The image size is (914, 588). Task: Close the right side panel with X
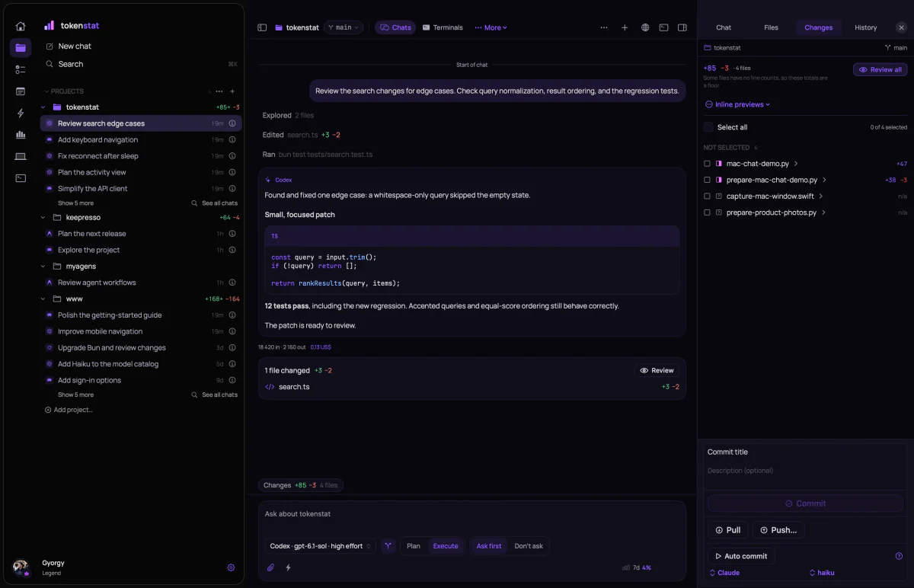coord(901,27)
